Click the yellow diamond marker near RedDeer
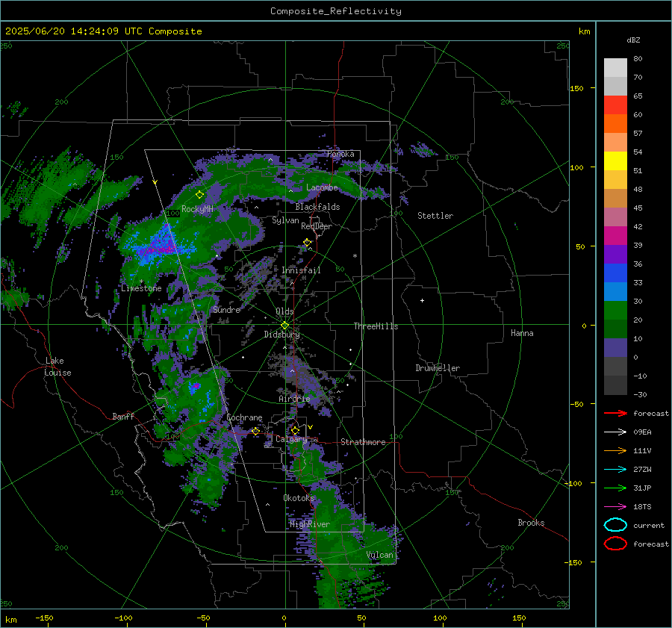Screen dimensions: 672x628 click(307, 243)
